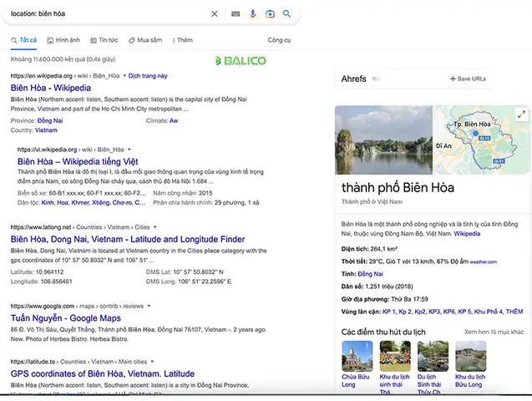This screenshot has width=532, height=401.
Task: Switch to the Tin tức tab
Action: [104, 40]
